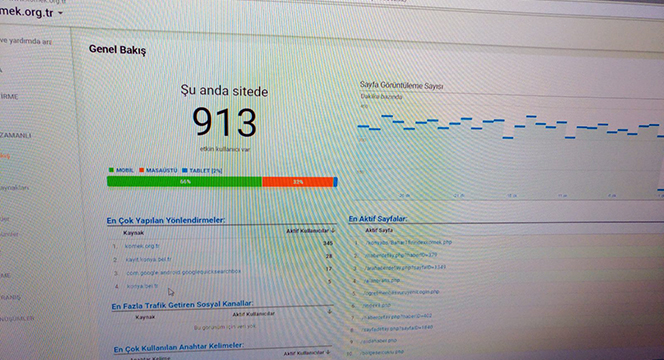Click sort arrow in Anahtar Kelimeler table
The height and width of the screenshot is (360, 664).
tap(328, 352)
